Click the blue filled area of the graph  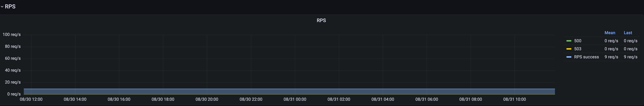click(289, 91)
